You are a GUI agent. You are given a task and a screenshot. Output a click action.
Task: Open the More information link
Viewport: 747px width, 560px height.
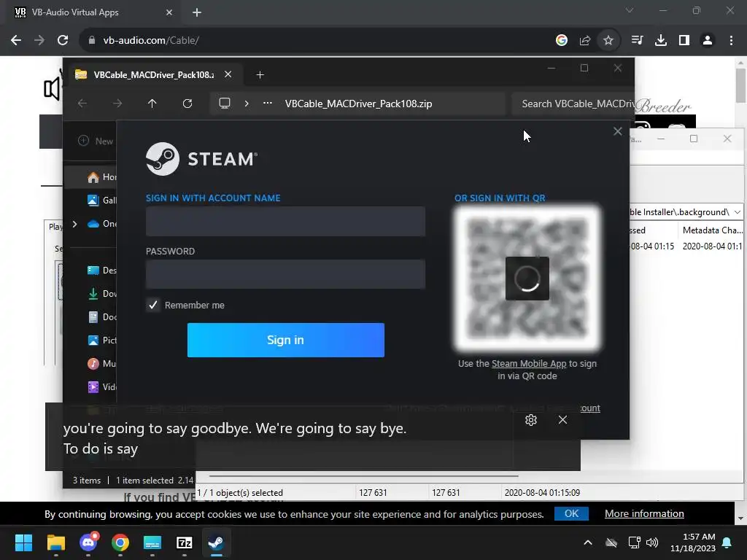click(644, 514)
